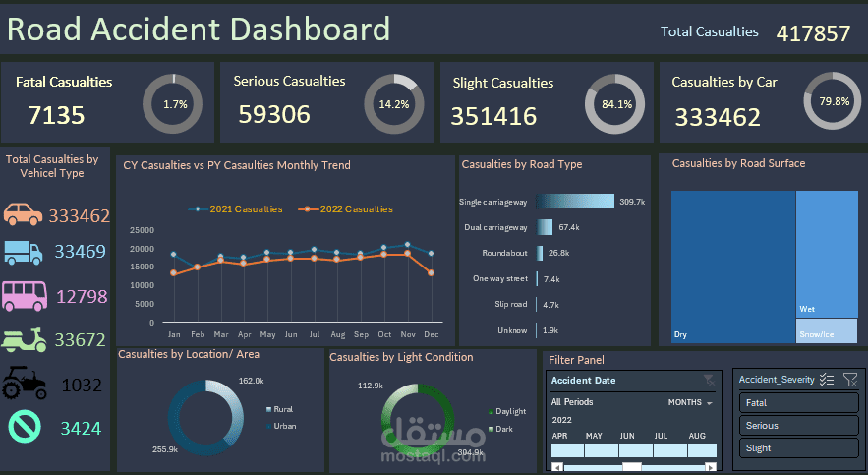This screenshot has width=868, height=475.
Task: Click the tractor count 1032
Action: [82, 386]
